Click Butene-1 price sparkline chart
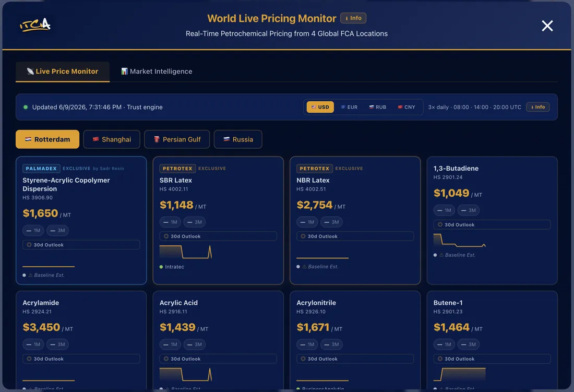Screen dimensions: 574x392 click(x=459, y=374)
